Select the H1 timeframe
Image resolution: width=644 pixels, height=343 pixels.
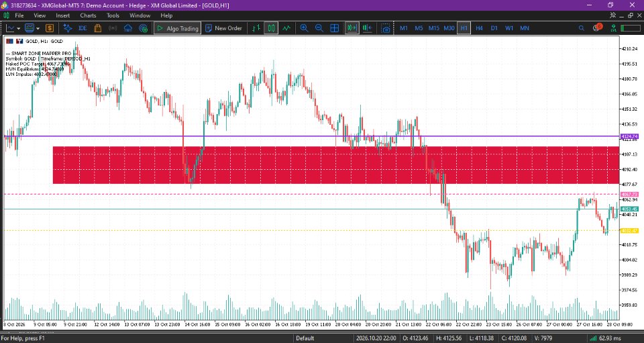click(x=464, y=28)
